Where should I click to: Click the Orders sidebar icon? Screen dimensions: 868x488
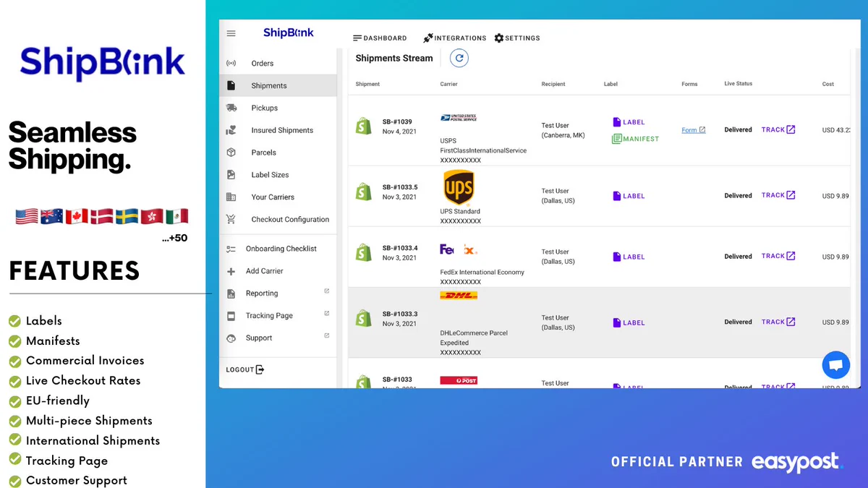tap(231, 64)
